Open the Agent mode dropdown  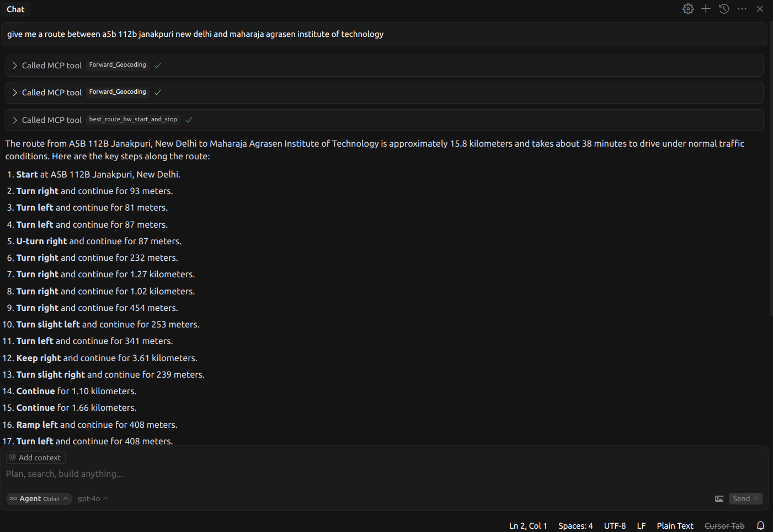coord(39,499)
